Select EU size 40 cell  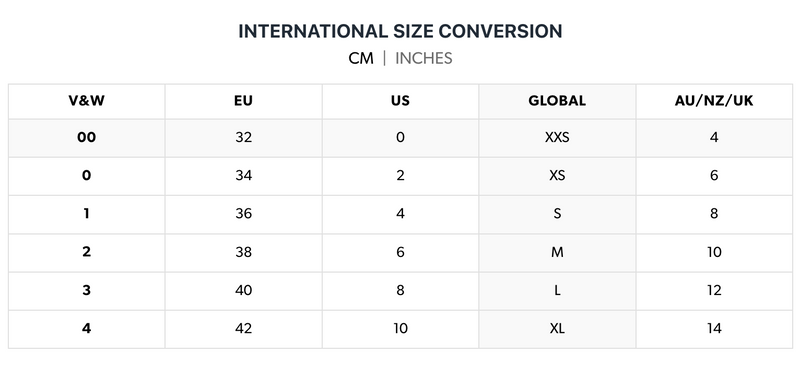243,291
